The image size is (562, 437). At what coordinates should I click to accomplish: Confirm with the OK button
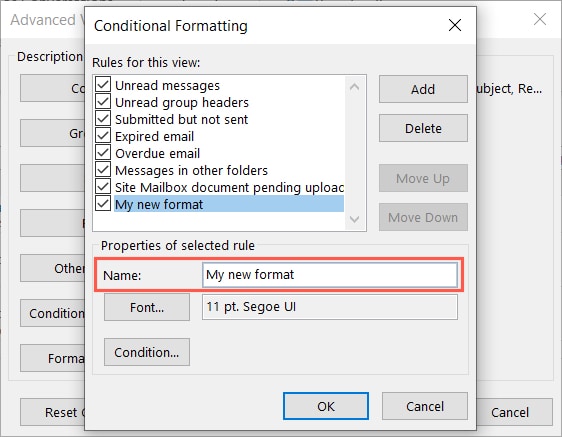coord(326,406)
